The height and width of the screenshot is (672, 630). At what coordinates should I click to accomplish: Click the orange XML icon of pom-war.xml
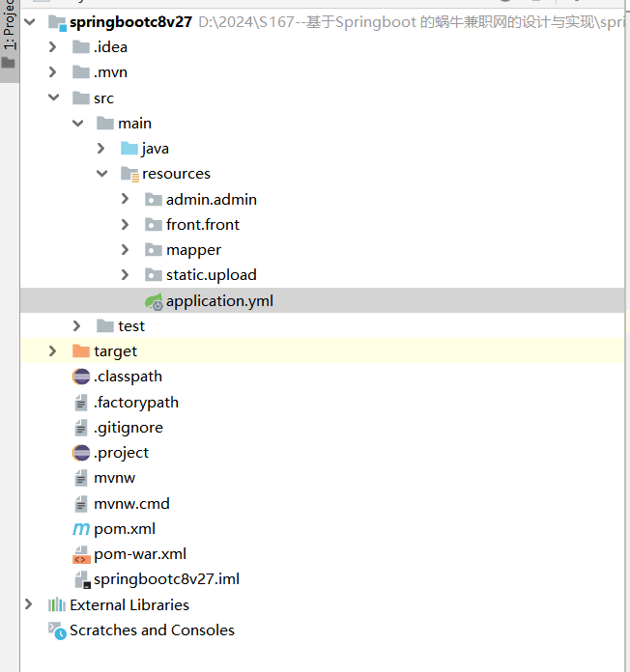[81, 554]
